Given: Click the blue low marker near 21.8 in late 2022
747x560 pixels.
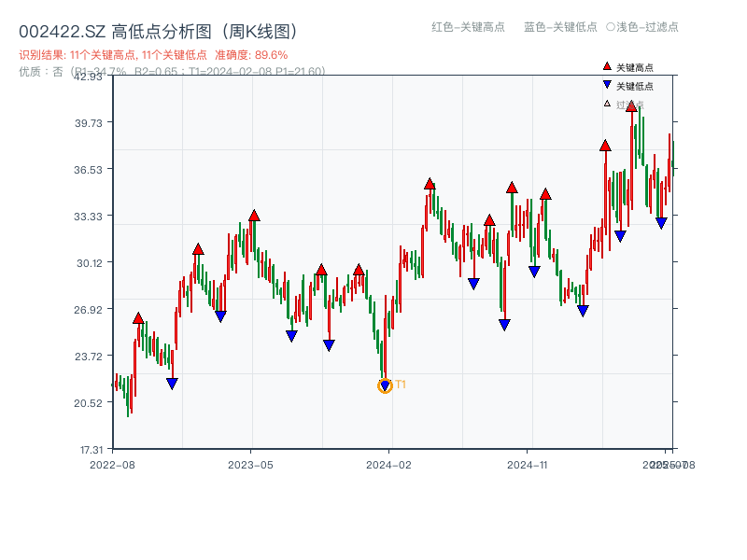Looking at the screenshot, I should click(x=172, y=384).
